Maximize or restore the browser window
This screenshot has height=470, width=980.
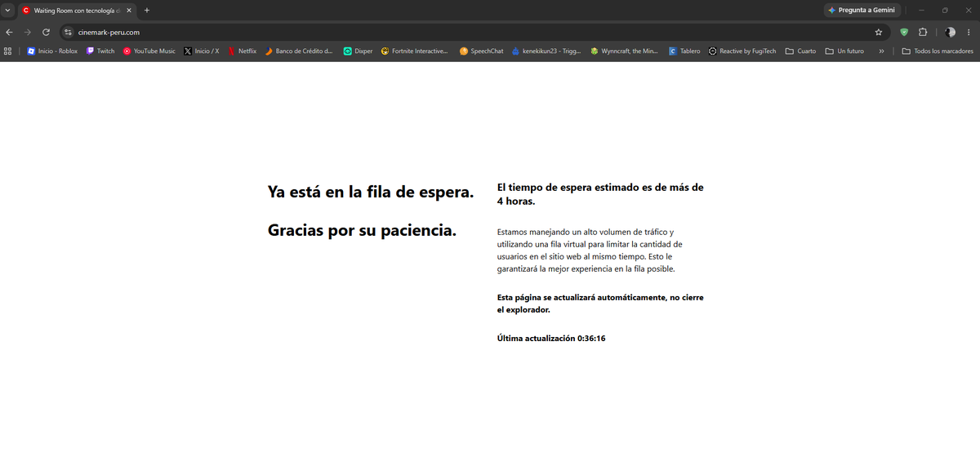click(945, 10)
